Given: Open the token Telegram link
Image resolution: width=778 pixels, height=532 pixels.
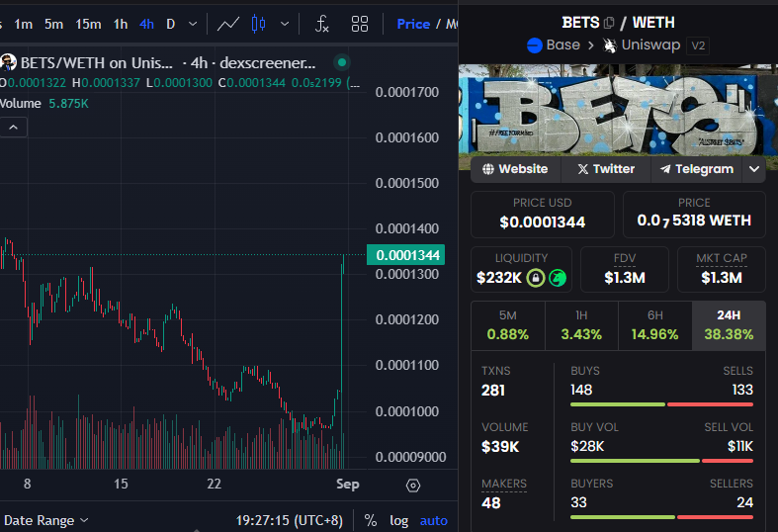Looking at the screenshot, I should (x=697, y=169).
